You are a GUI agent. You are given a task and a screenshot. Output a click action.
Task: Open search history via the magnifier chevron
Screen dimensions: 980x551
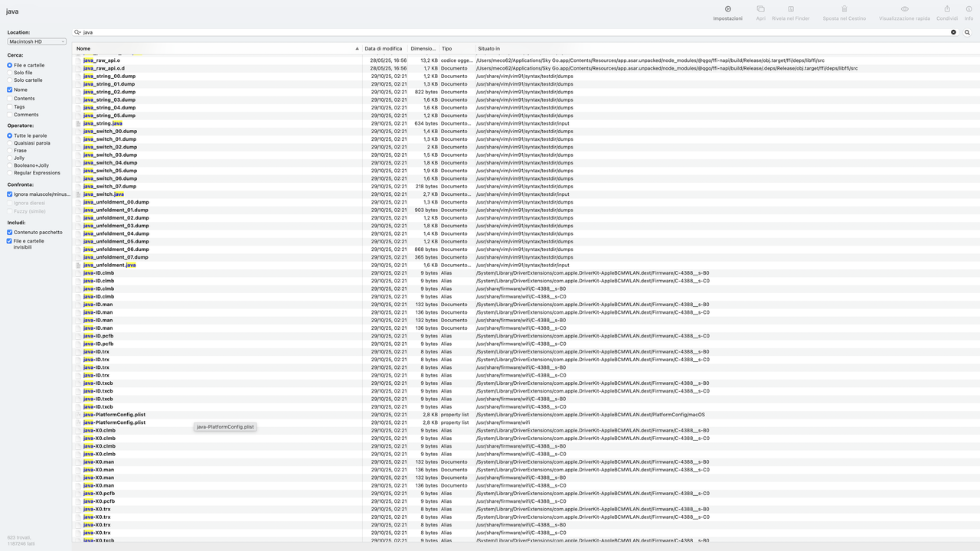point(77,32)
